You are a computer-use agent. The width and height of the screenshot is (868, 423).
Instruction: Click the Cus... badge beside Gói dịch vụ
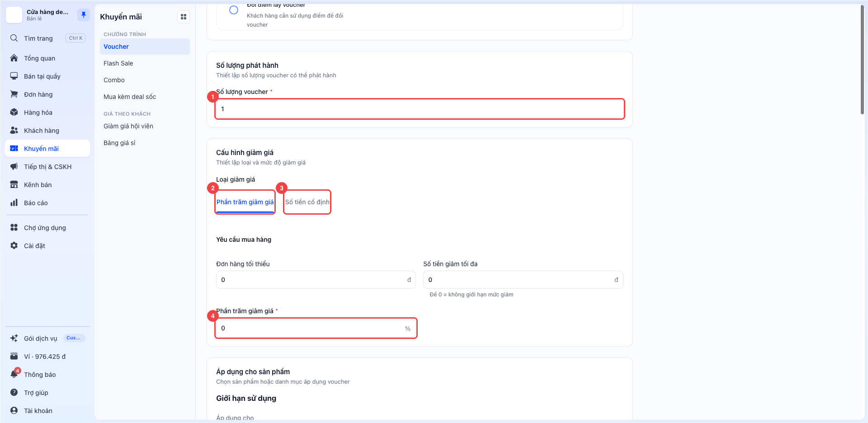pos(73,338)
